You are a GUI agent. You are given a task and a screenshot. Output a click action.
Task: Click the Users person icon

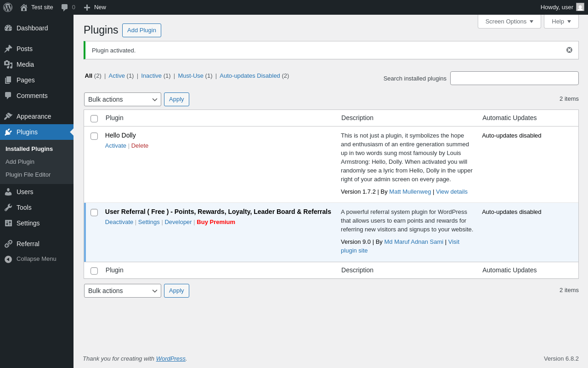[x=8, y=192]
